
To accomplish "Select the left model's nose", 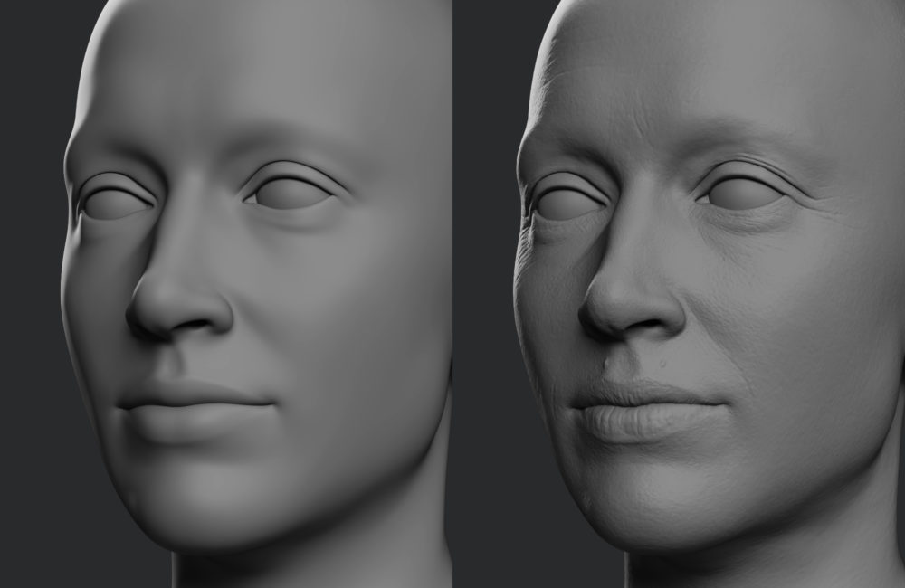I will [x=176, y=308].
